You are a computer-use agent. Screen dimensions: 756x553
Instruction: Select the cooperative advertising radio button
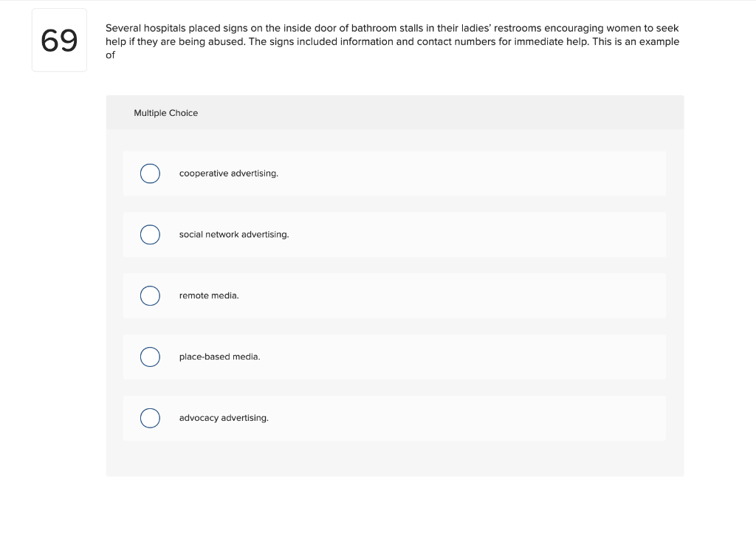150,174
